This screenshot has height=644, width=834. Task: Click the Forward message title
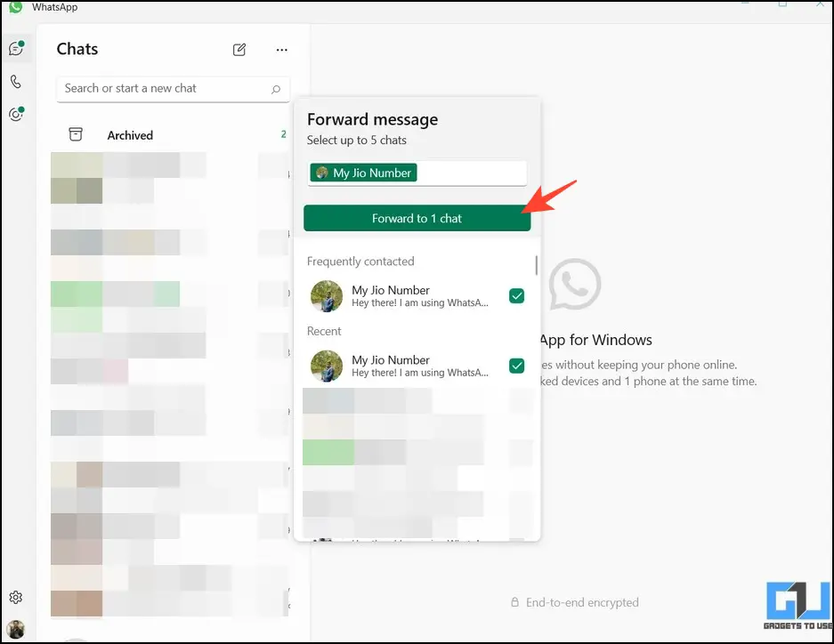372,119
